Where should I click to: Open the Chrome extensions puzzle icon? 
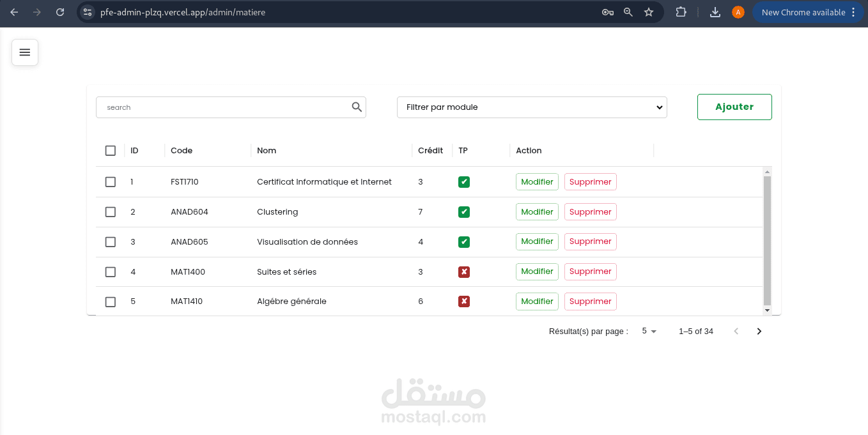(x=681, y=12)
